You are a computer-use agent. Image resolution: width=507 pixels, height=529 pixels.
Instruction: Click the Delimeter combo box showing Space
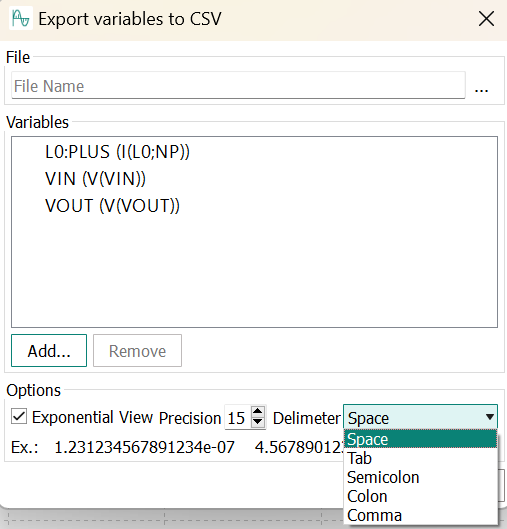click(x=420, y=417)
